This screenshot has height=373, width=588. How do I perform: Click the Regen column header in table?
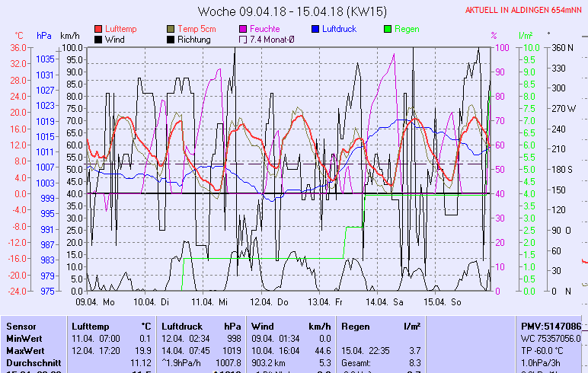(354, 326)
